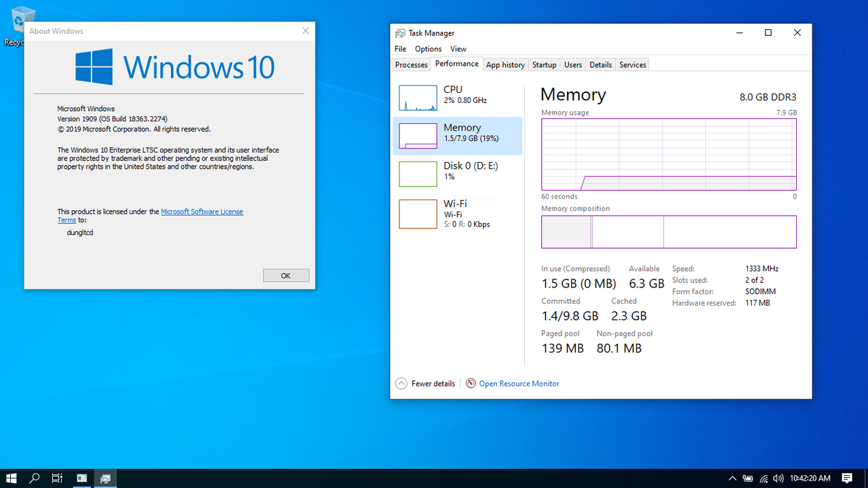Image resolution: width=868 pixels, height=488 pixels.
Task: Open the View menu in Task Manager
Action: 458,49
